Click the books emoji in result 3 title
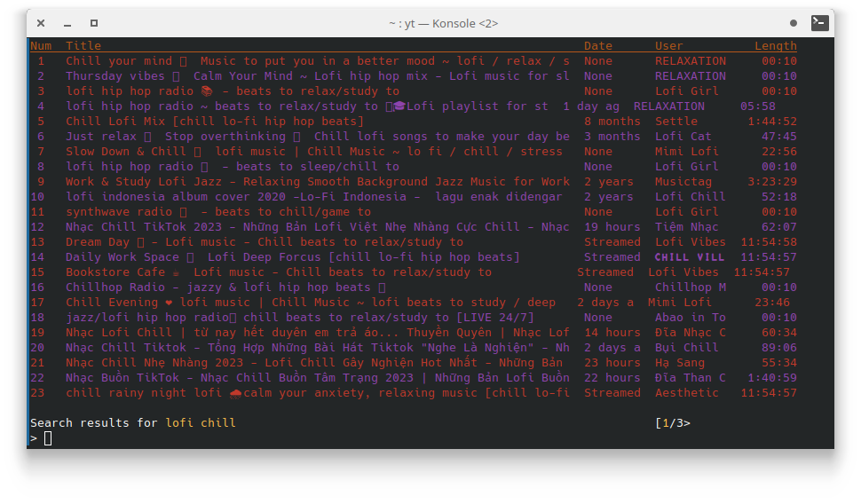This screenshot has width=861, height=504. point(207,91)
